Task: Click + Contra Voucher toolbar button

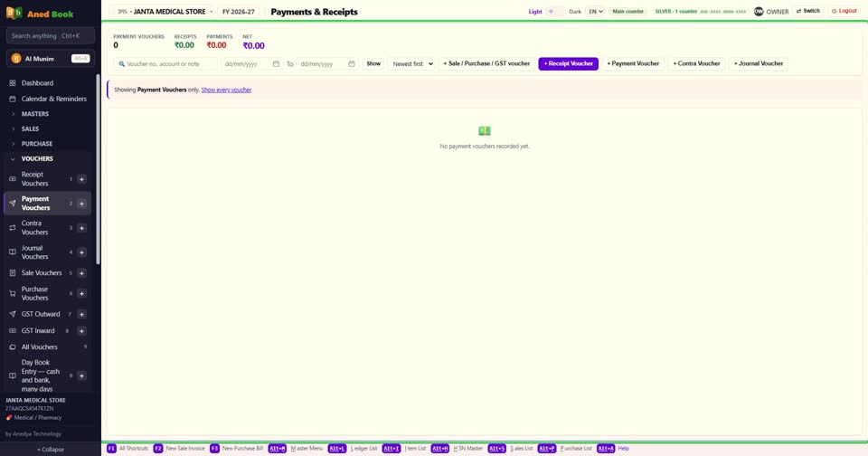Action: click(x=697, y=63)
